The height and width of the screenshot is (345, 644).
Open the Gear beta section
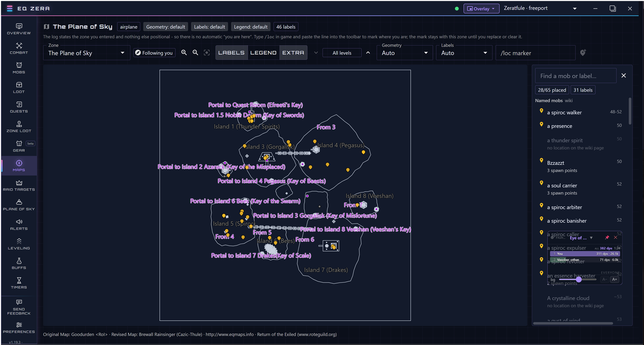[19, 146]
